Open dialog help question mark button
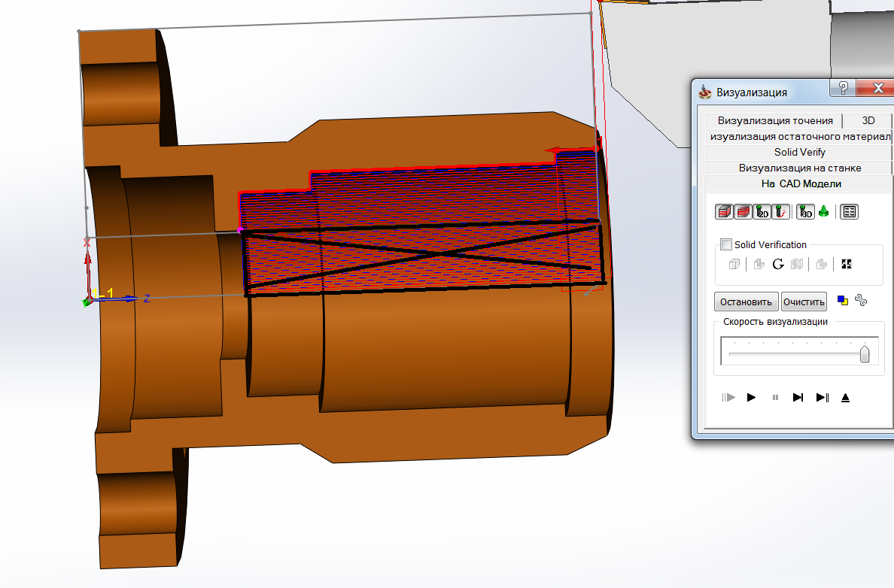 [844, 88]
